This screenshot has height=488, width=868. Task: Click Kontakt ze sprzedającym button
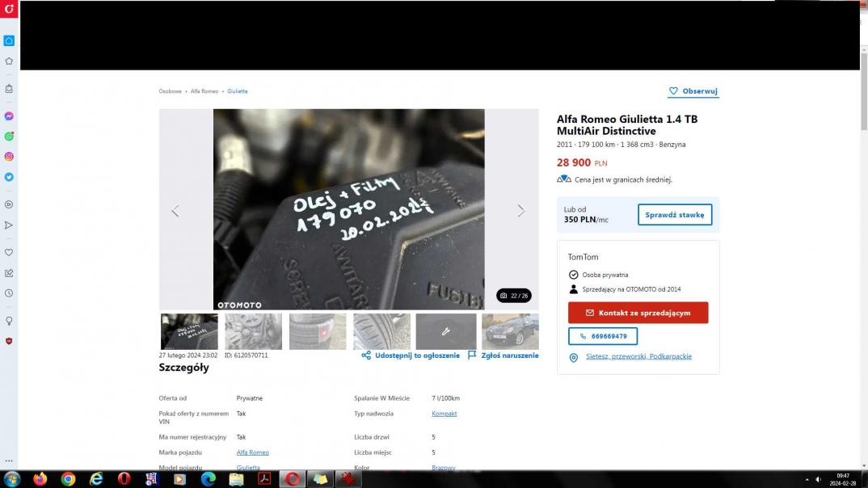pos(638,313)
